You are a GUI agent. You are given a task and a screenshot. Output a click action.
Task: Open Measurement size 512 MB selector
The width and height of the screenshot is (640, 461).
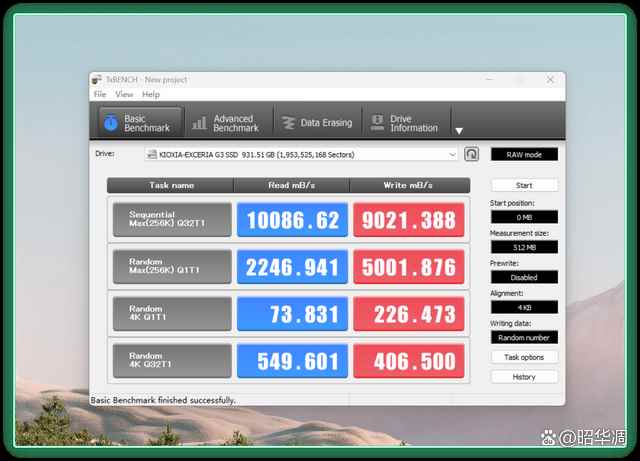tap(524, 247)
